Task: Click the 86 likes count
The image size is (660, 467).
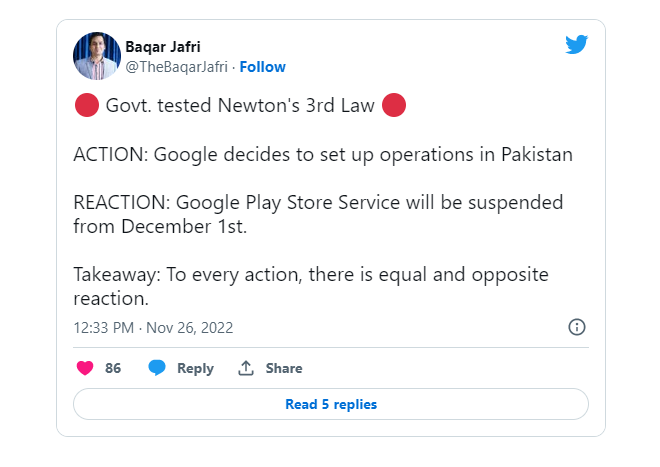Action: pyautogui.click(x=113, y=368)
